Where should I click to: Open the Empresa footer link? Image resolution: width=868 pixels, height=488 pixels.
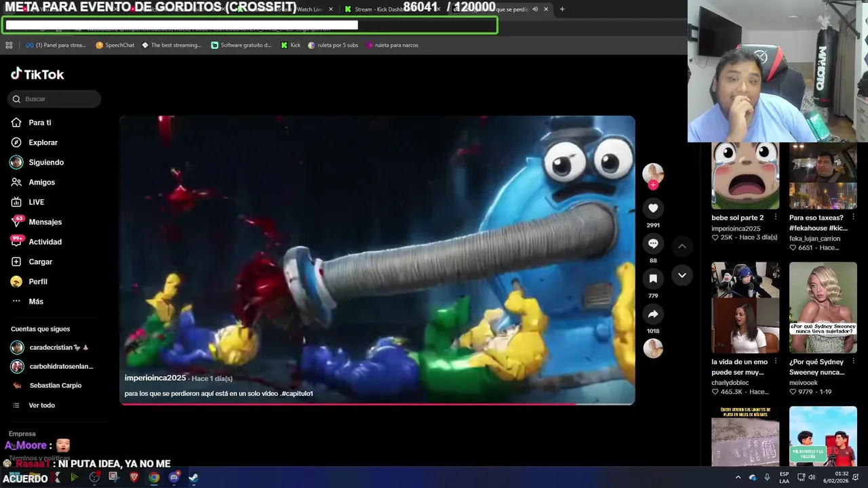(x=22, y=434)
